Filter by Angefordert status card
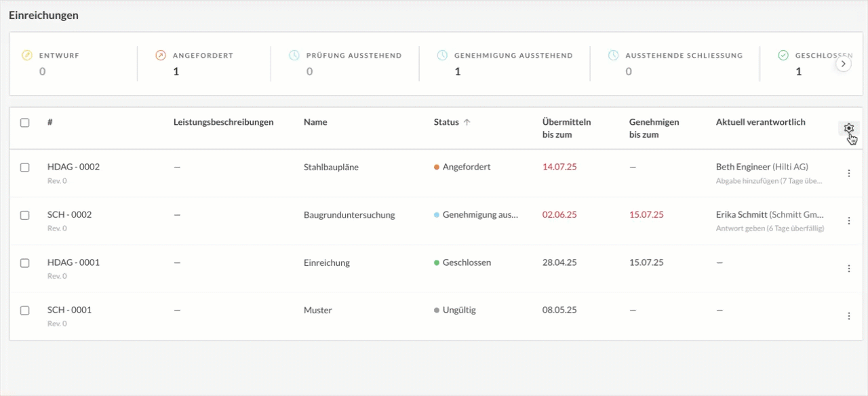Viewport: 868px width, 396px height. pyautogui.click(x=204, y=63)
